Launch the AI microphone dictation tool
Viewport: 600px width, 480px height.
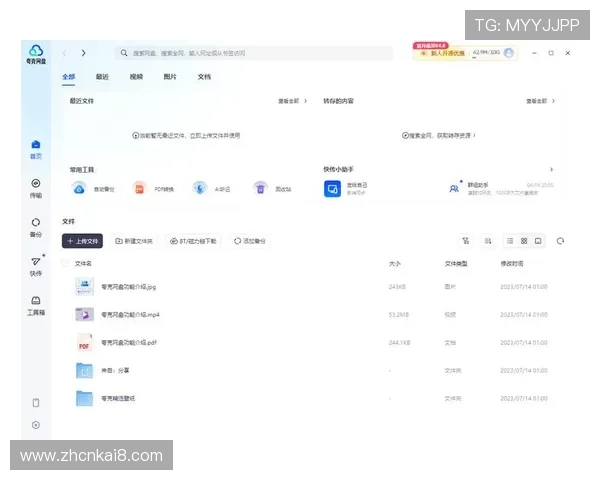tap(200, 189)
